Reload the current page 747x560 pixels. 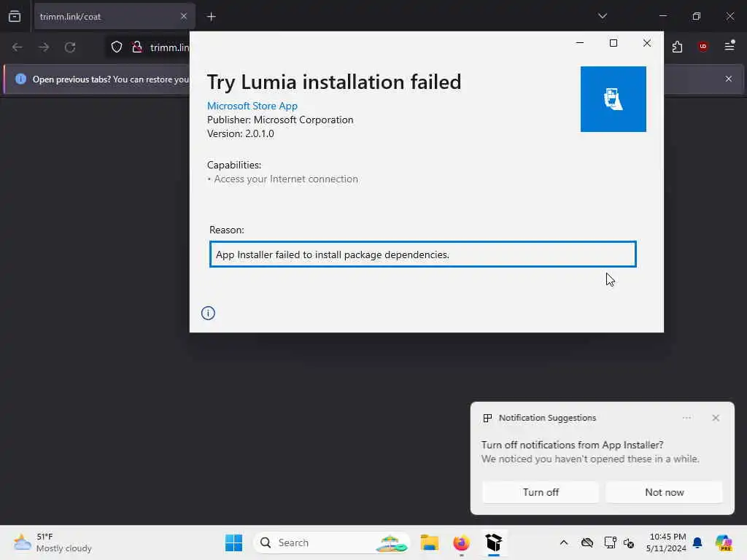coord(70,47)
